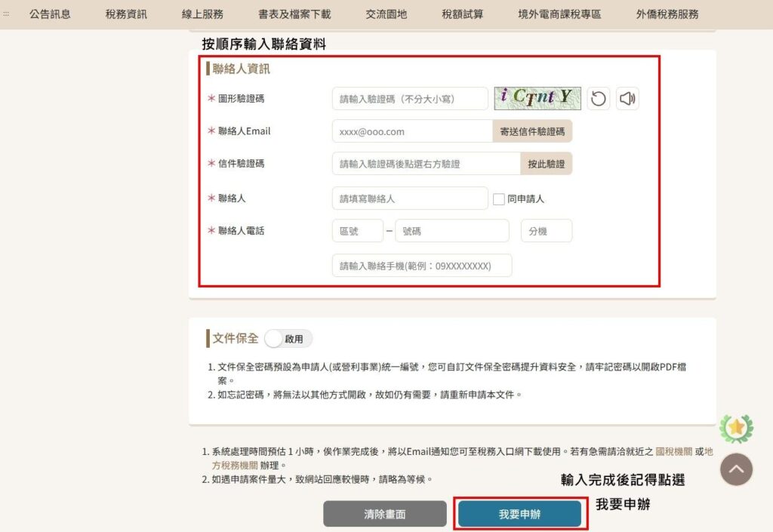
Task: Click the captcha image 'i CTnt Y'
Action: click(x=537, y=99)
